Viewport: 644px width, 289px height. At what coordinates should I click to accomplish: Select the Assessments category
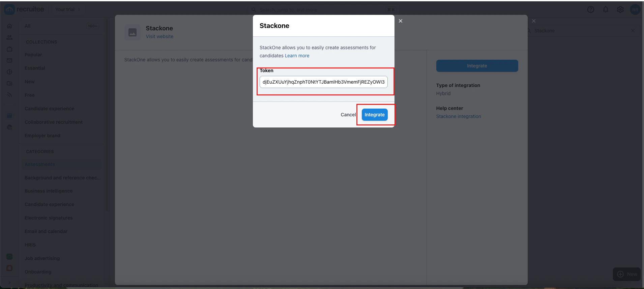coord(62,164)
